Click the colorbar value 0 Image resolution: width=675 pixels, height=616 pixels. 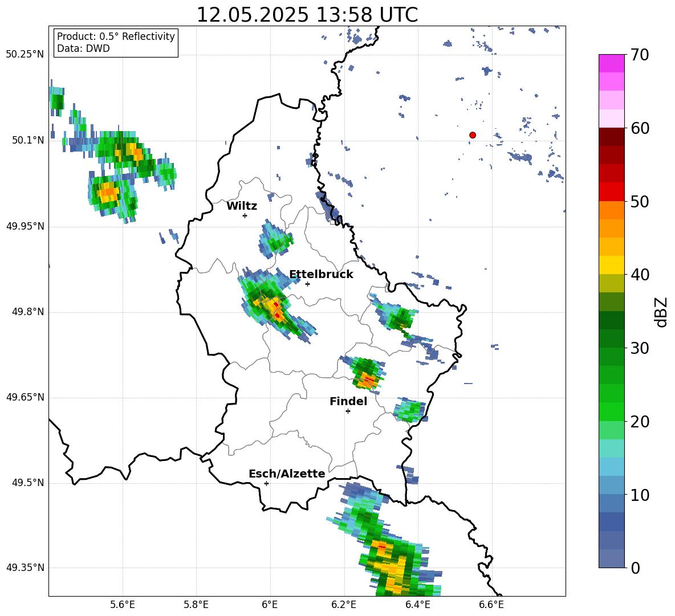pos(636,568)
